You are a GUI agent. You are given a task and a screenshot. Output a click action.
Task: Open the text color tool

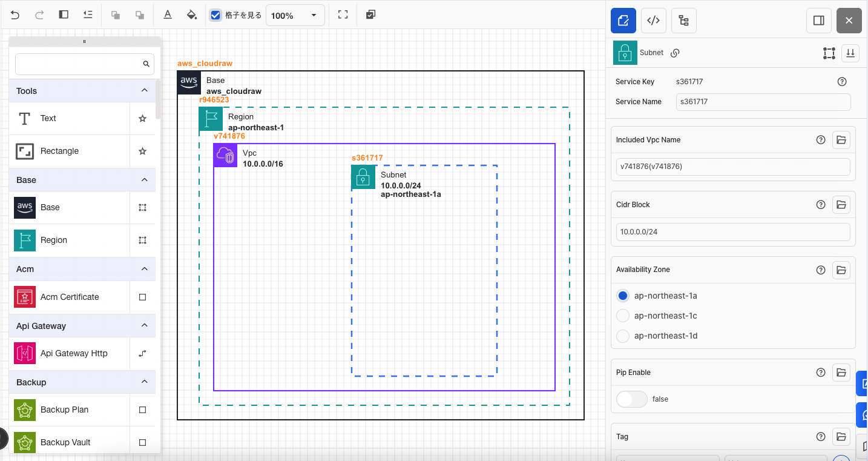point(168,15)
